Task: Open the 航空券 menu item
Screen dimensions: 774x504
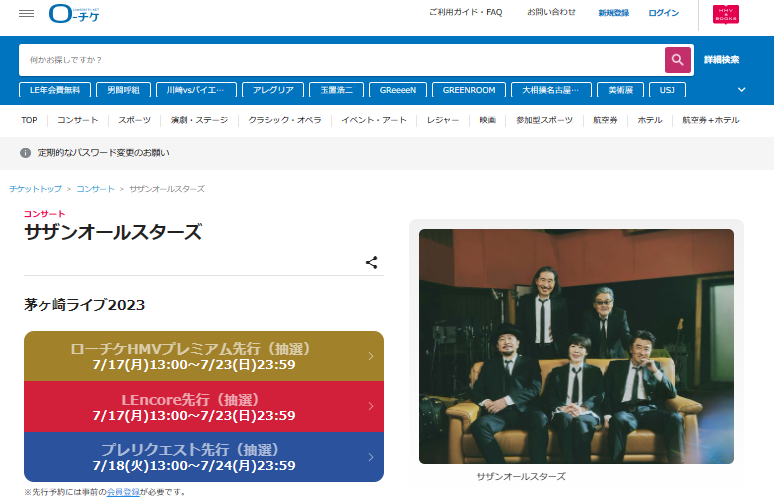Action: pyautogui.click(x=605, y=120)
